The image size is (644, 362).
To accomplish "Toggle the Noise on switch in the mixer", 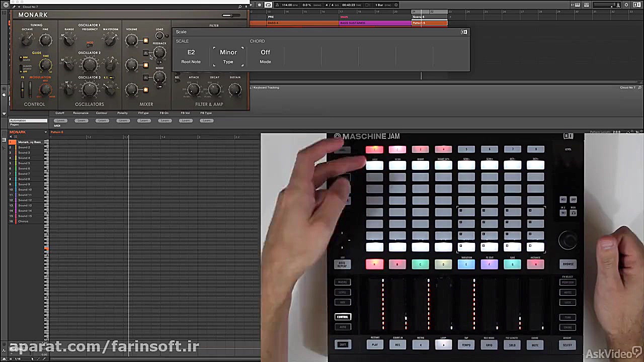I will click(x=145, y=77).
